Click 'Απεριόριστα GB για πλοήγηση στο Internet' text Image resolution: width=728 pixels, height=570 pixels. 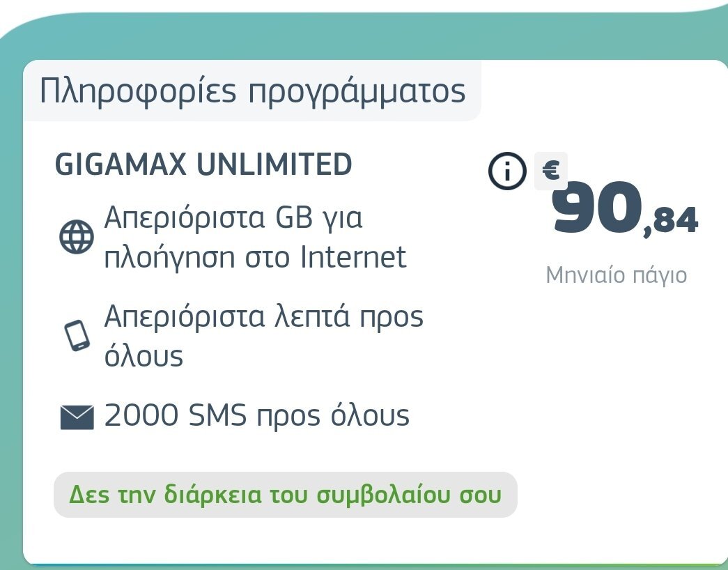point(256,237)
